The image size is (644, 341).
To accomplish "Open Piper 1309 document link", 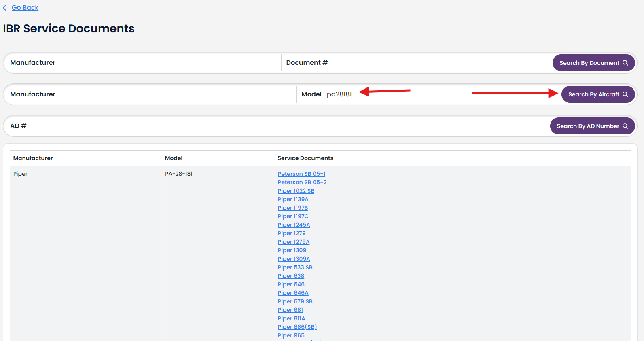I will (x=292, y=250).
